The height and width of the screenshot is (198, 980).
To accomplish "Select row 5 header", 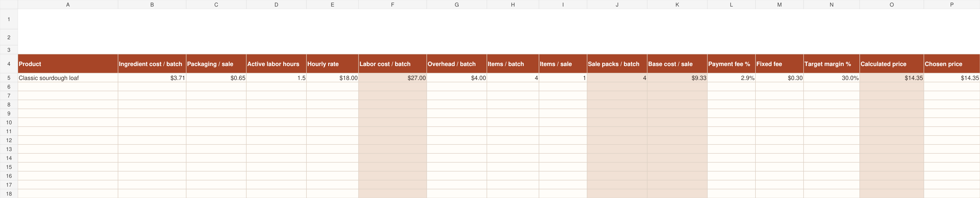I will point(9,78).
